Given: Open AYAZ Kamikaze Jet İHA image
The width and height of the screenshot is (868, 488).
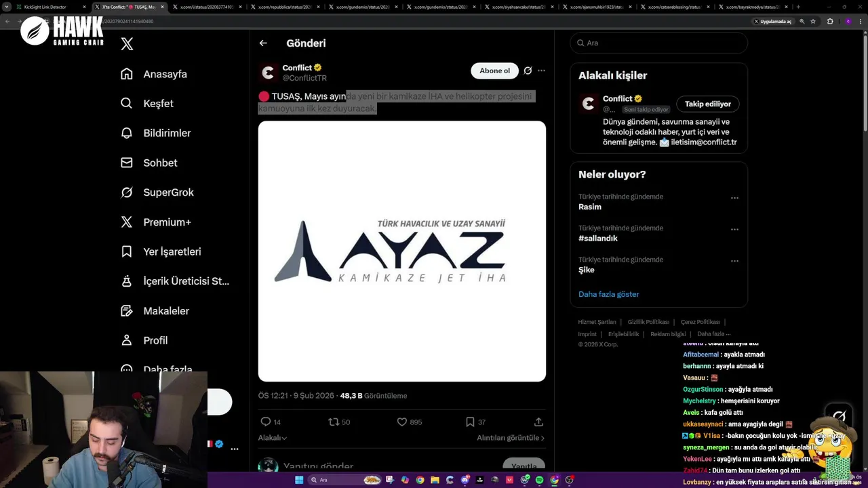Looking at the screenshot, I should (401, 251).
